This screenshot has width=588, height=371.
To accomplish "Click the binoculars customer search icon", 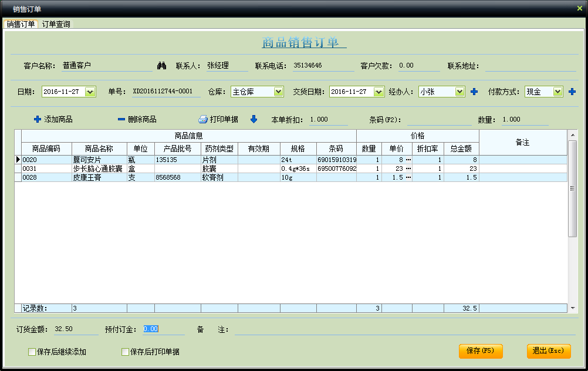I will (x=161, y=66).
